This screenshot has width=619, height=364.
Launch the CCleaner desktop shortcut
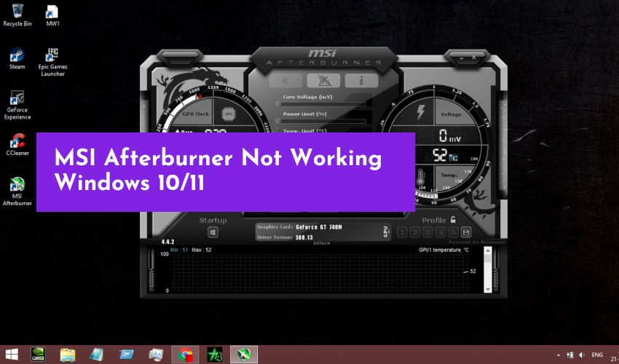click(x=17, y=144)
